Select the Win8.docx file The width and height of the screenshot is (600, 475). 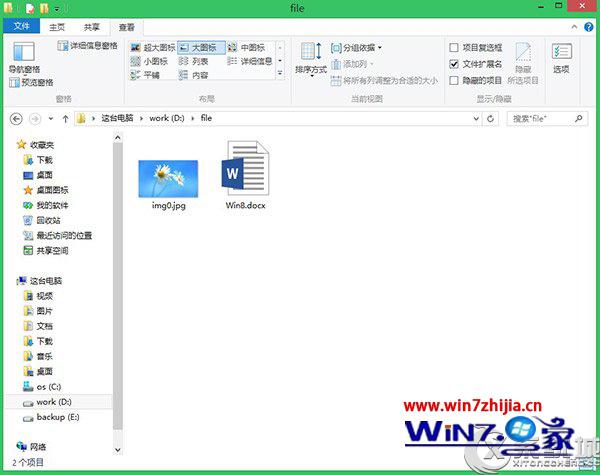coord(246,175)
